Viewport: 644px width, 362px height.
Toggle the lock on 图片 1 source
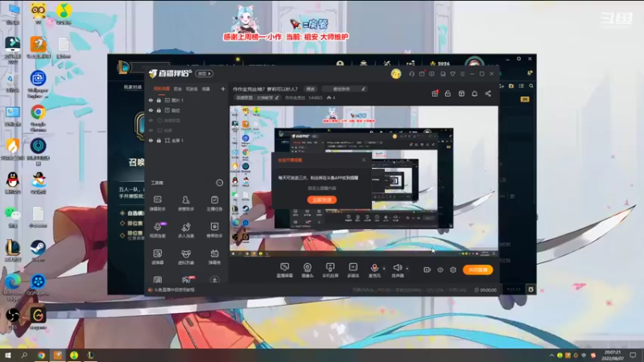tap(159, 100)
